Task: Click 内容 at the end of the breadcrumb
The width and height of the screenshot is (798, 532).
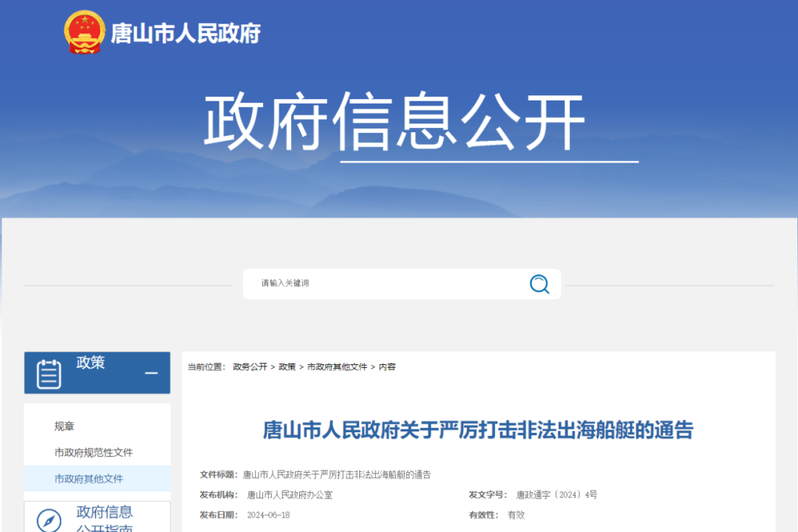Action: tap(387, 366)
